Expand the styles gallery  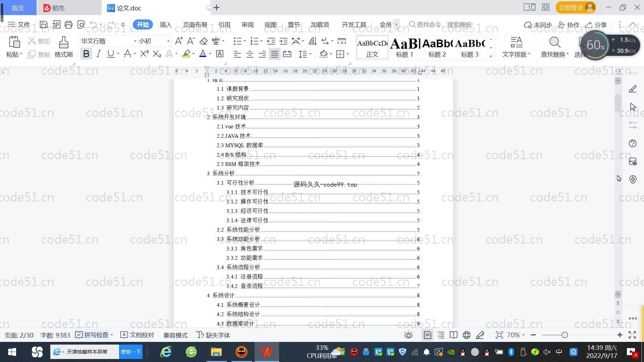(x=491, y=56)
